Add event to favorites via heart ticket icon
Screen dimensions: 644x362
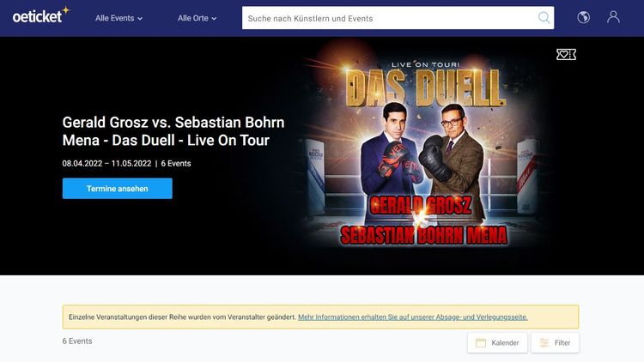(x=566, y=54)
